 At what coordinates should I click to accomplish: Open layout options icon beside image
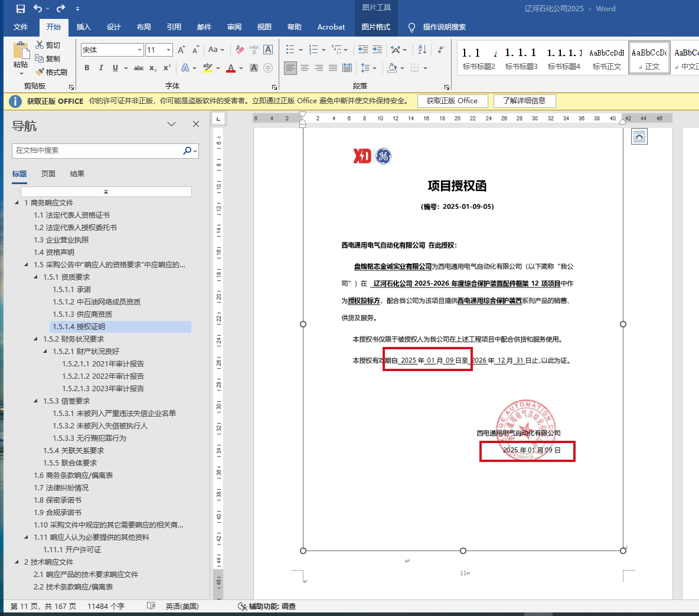(639, 136)
